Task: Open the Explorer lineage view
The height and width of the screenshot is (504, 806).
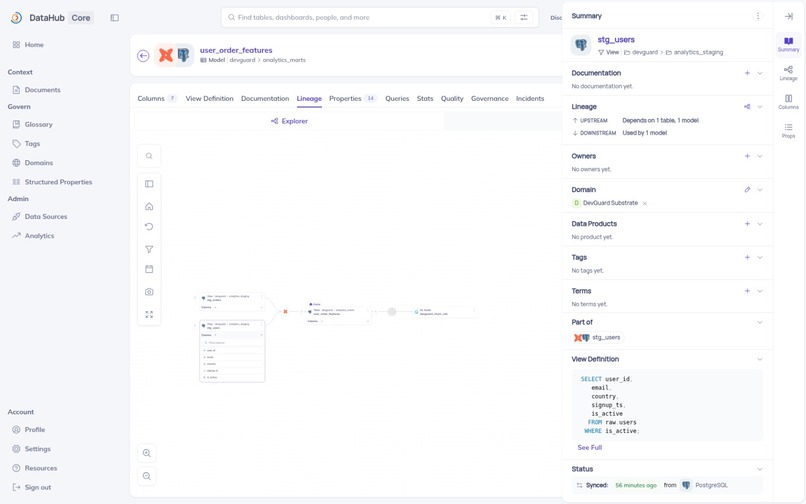Action: (289, 121)
